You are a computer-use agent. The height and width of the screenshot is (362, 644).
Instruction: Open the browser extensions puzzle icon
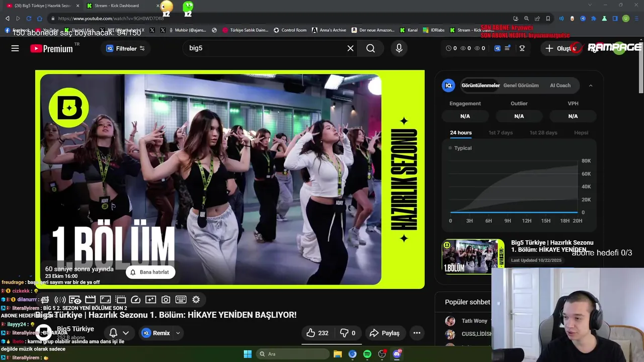pyautogui.click(x=594, y=19)
